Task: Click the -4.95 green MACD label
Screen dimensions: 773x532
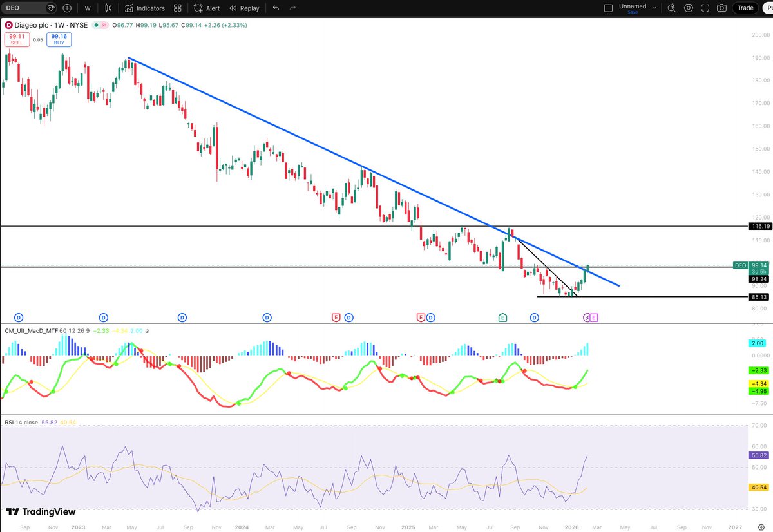Action: [759, 391]
